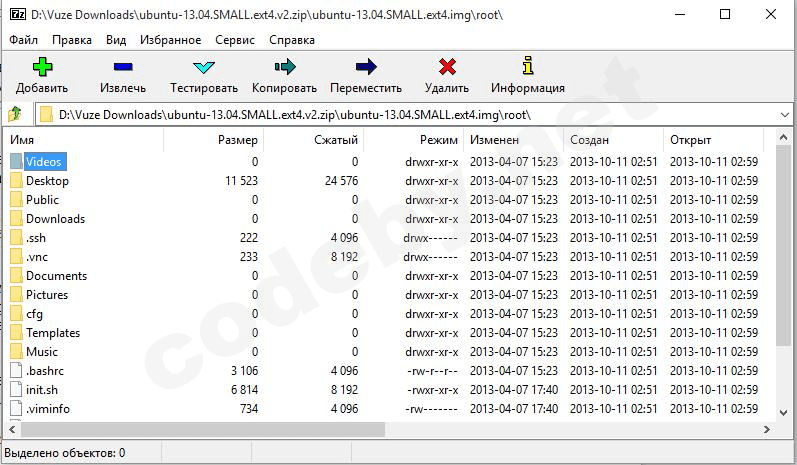Click the Videos created date 2013-10-11 02:51
The image size is (797, 465).
coord(614,162)
